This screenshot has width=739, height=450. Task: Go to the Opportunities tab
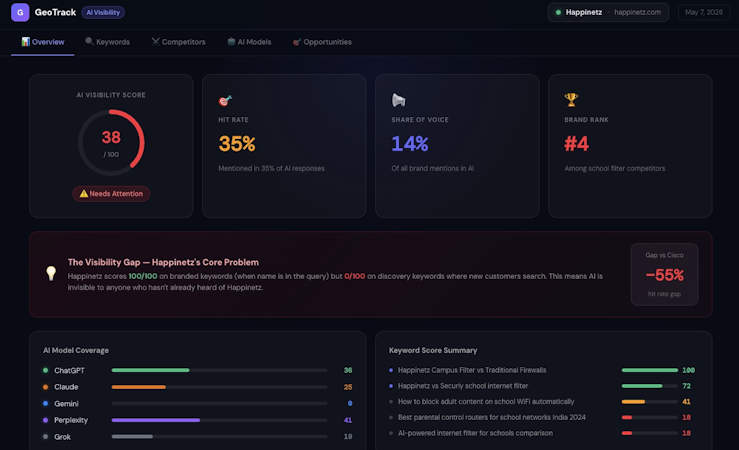[x=322, y=42]
